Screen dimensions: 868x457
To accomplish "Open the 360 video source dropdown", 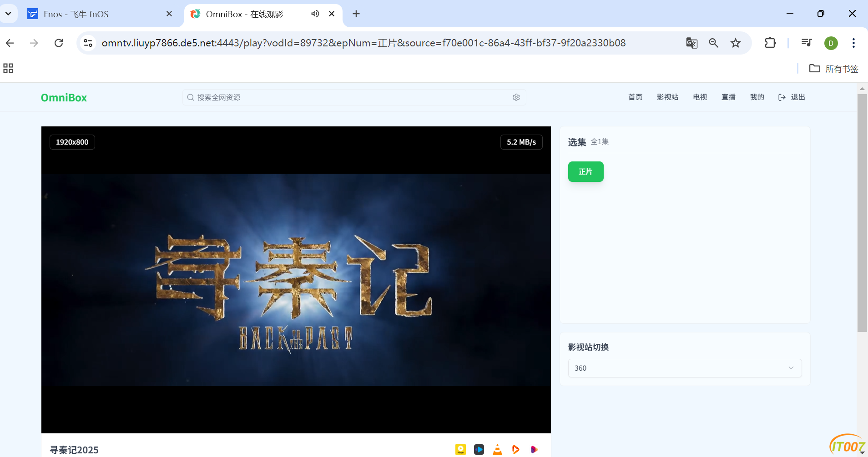I will pos(684,368).
